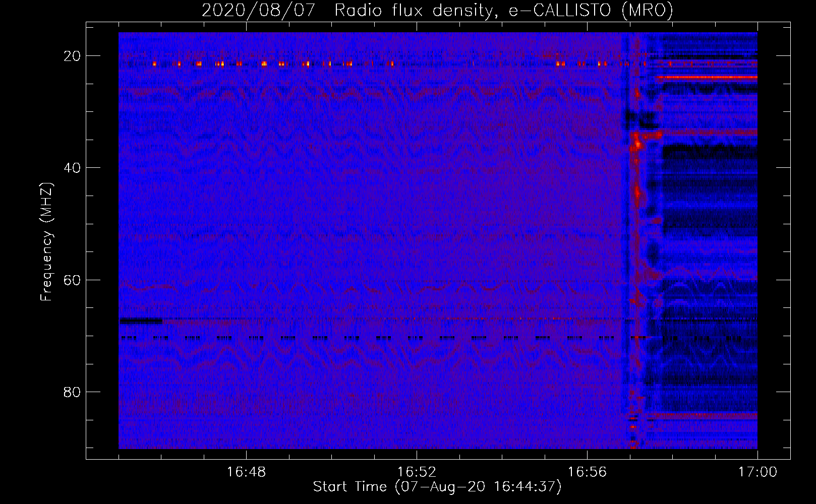Click the '80' frequency tick label
This screenshot has height=504, width=816.
tap(72, 392)
